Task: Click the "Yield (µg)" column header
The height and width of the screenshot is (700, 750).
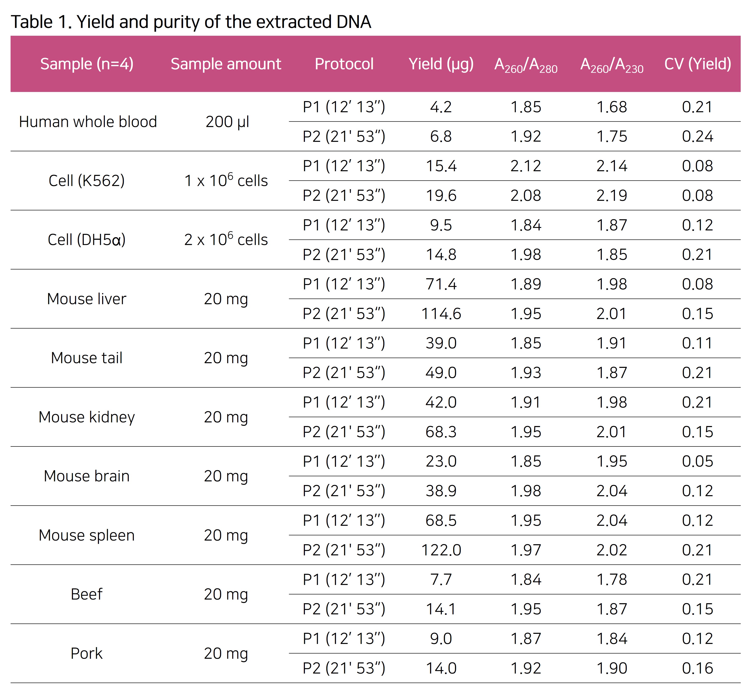Action: [x=441, y=64]
